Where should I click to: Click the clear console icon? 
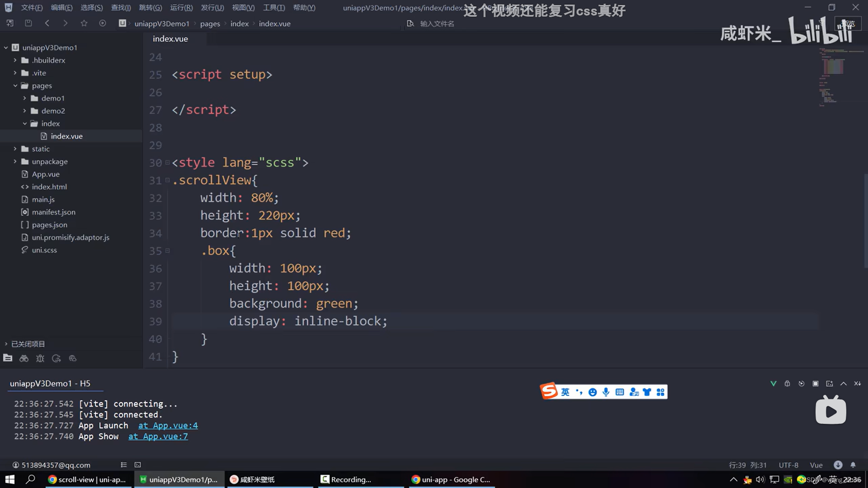857,384
